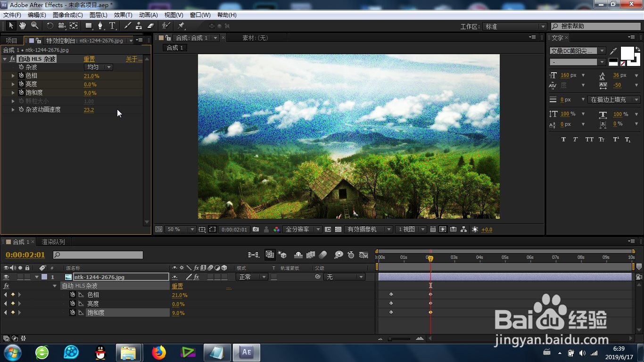644x362 pixels.
Task: Open the composition mini-flowchart in timeline
Action: [x=253, y=255]
